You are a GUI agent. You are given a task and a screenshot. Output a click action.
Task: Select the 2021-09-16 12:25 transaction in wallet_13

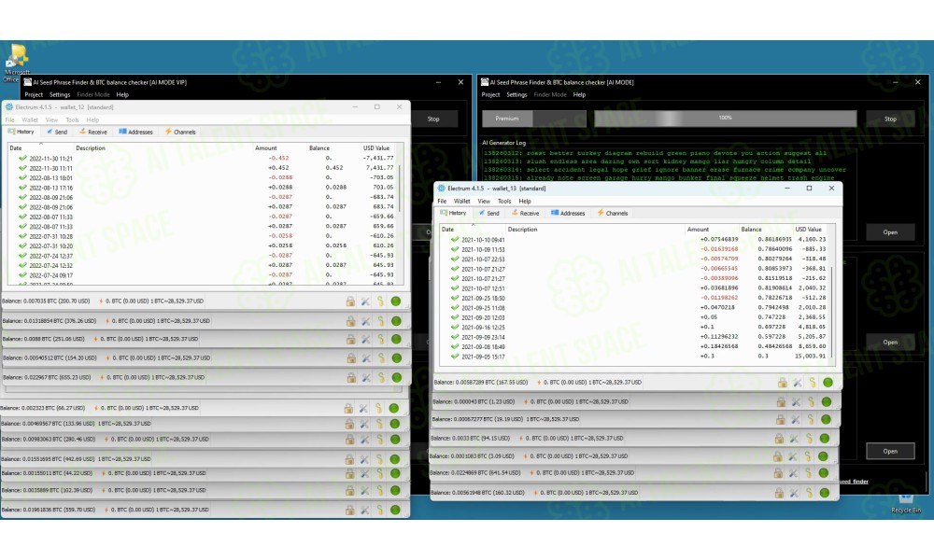(634, 328)
